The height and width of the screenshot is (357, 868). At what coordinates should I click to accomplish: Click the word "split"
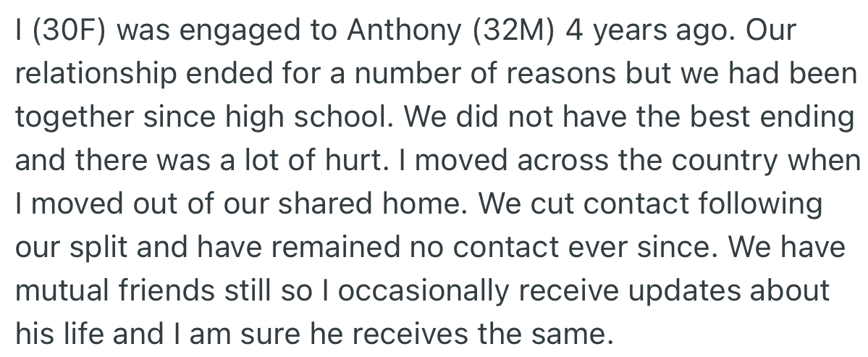[x=106, y=247]
